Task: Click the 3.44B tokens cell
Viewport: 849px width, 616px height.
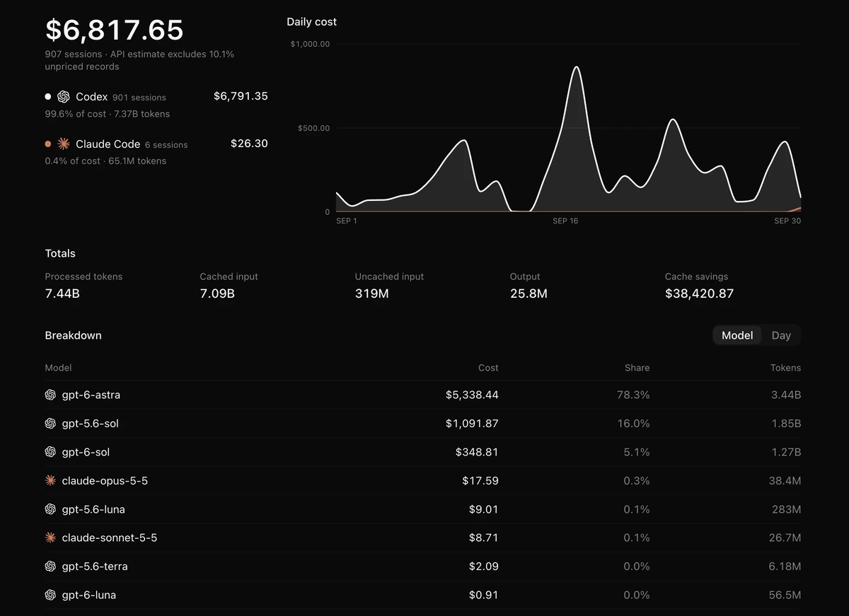Action: [x=786, y=395]
